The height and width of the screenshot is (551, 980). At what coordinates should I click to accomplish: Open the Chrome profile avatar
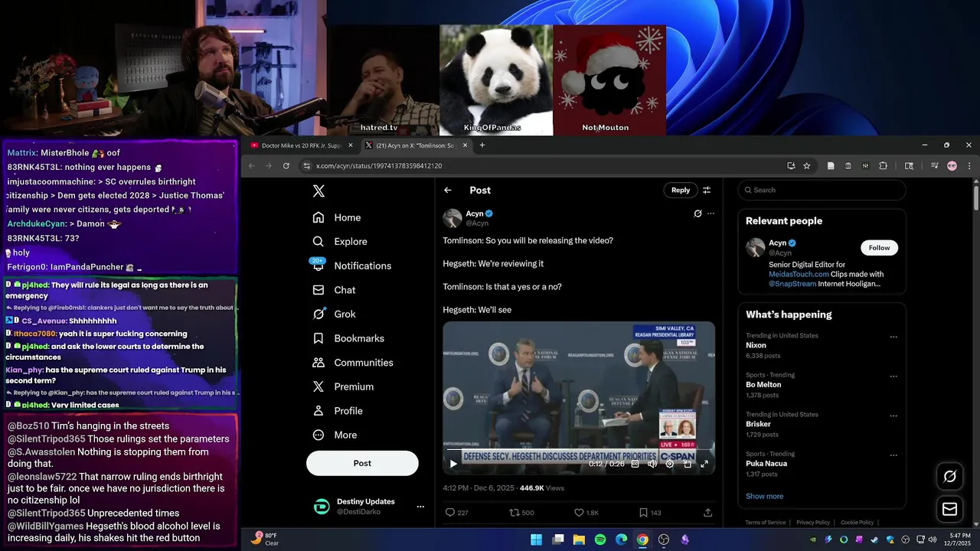[x=952, y=166]
